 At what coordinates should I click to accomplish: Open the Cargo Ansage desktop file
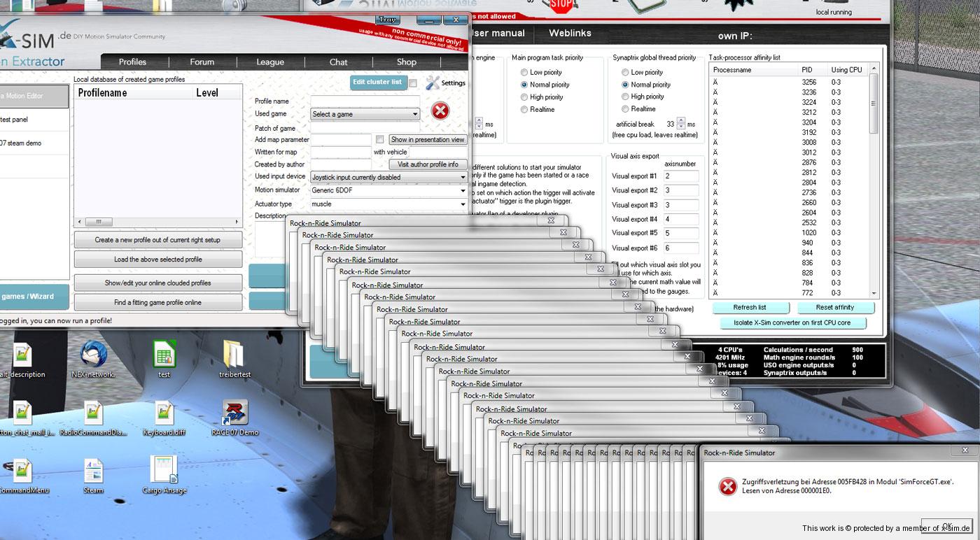point(164,470)
